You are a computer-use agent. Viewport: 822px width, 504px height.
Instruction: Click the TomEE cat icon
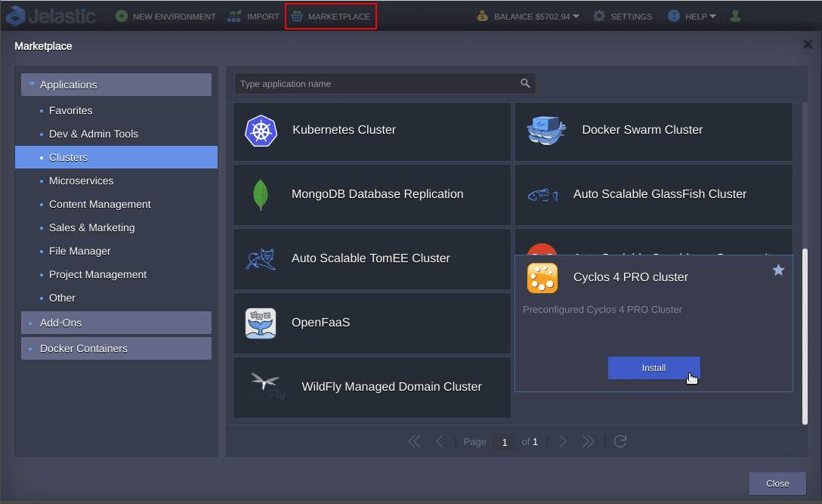[x=261, y=259]
